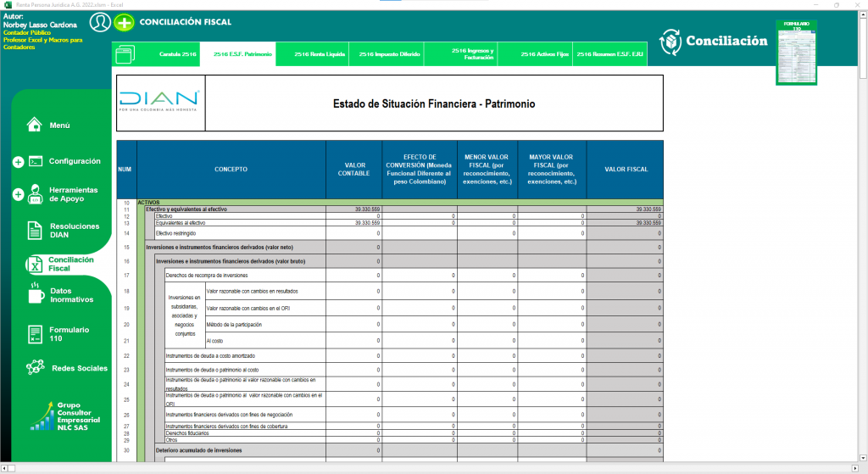Click the CONCEPTO column header

click(x=231, y=170)
